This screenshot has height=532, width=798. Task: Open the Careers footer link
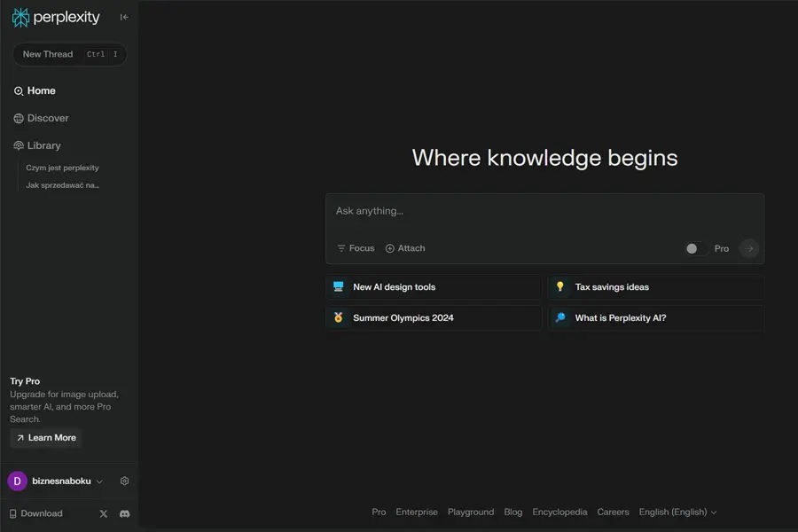[614, 512]
